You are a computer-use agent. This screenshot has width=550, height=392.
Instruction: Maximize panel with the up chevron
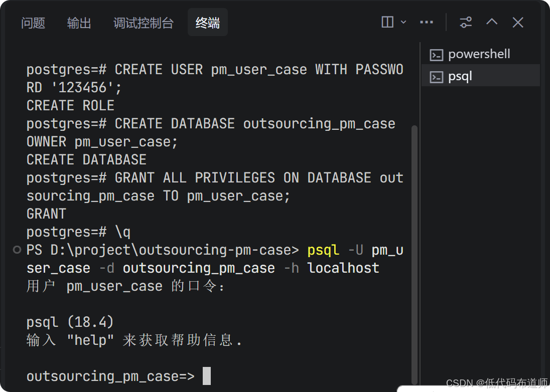pyautogui.click(x=492, y=22)
